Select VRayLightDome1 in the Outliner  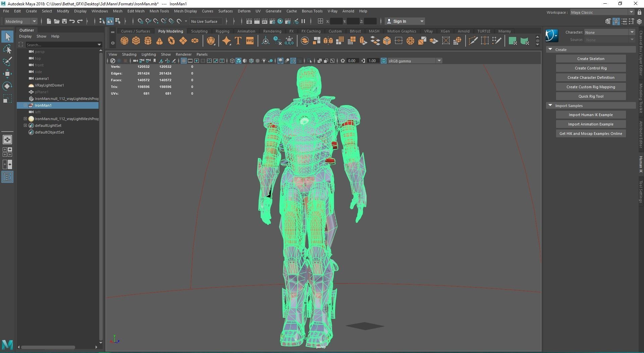pyautogui.click(x=49, y=85)
